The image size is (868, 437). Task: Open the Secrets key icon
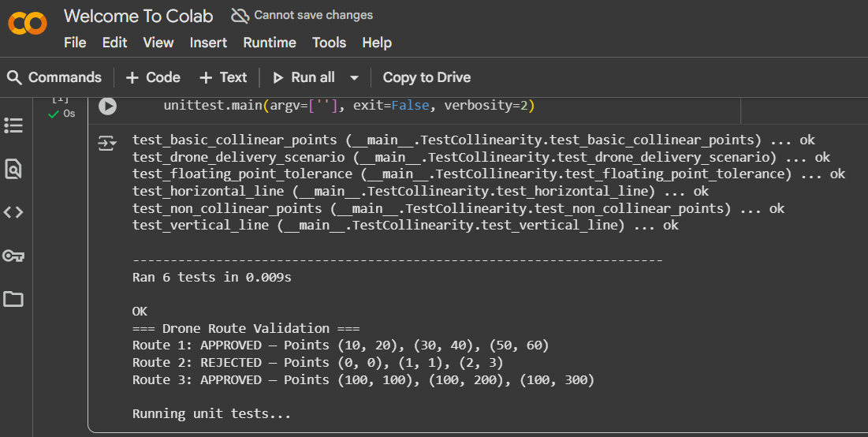click(x=13, y=256)
